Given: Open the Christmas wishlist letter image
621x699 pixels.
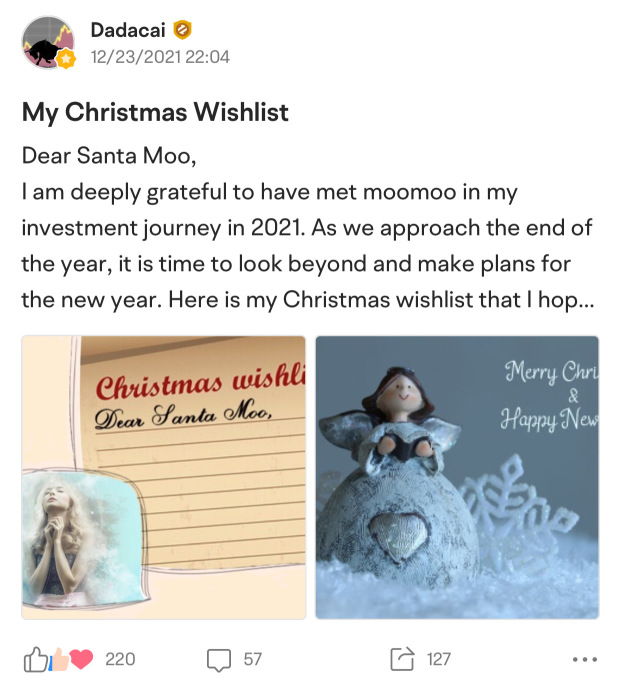Looking at the screenshot, I should tap(164, 477).
